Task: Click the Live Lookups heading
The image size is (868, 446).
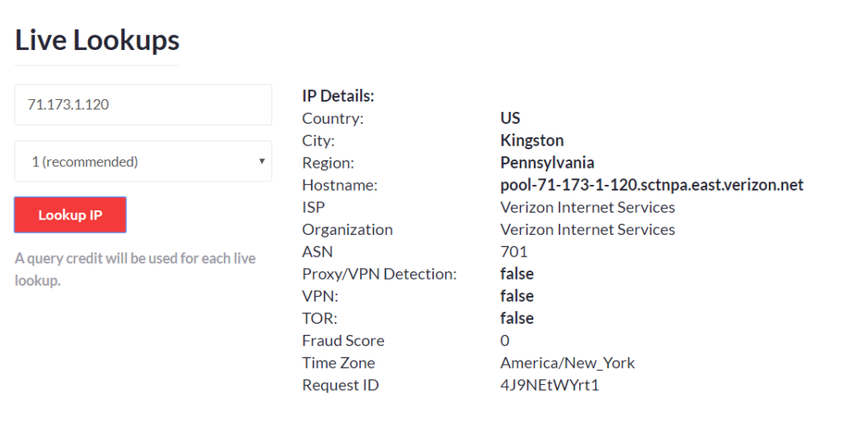Action: point(97,41)
